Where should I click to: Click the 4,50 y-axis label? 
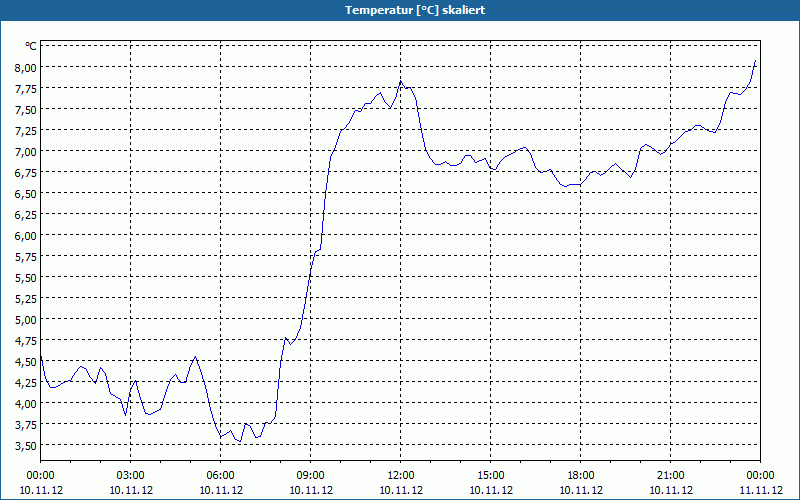tap(26, 362)
